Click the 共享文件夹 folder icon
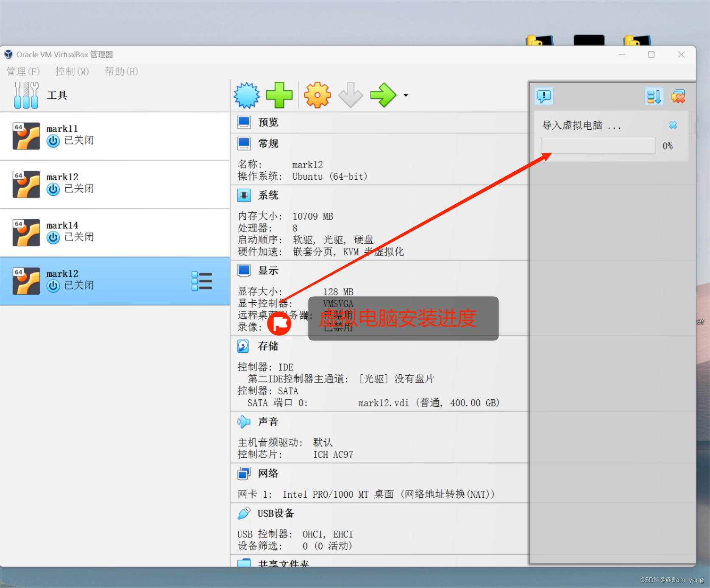Viewport: 710px width, 588px height. click(244, 563)
